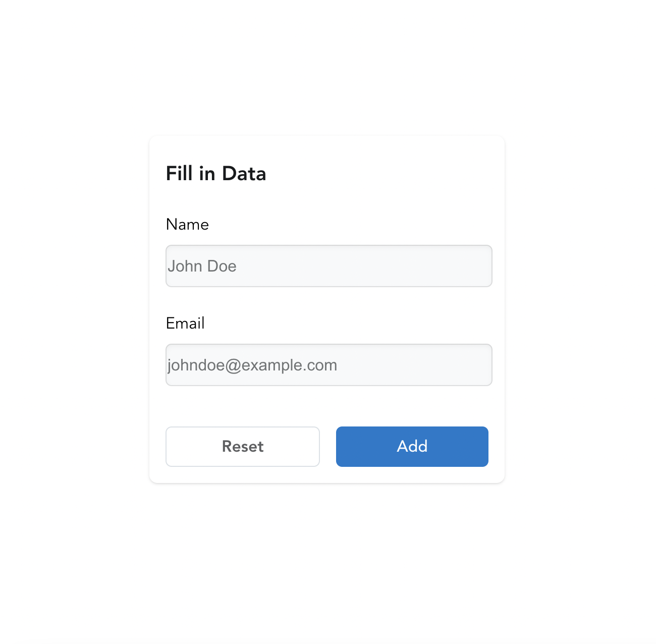
Task: Place cursor in John Doe placeholder field
Action: pos(329,266)
